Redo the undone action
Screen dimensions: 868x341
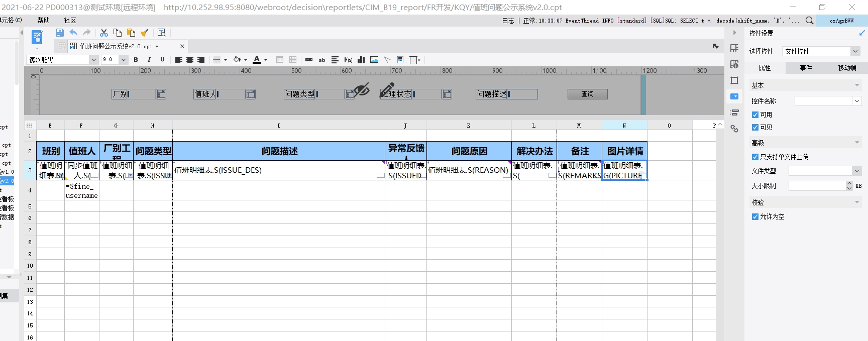click(x=87, y=33)
